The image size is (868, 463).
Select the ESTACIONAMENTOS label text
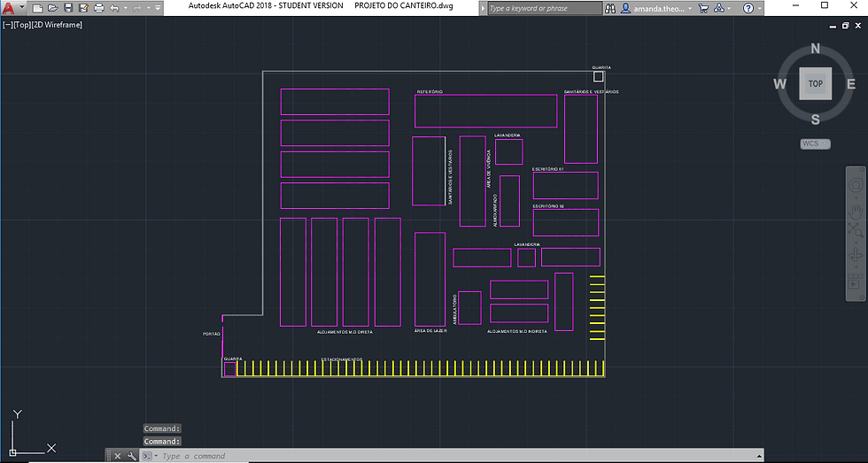click(342, 359)
